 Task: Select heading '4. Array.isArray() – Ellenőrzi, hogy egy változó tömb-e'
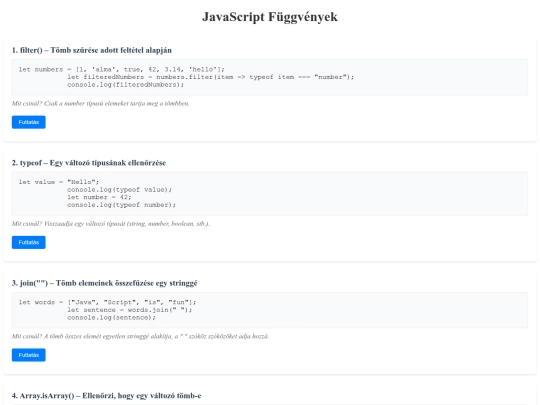[106, 396]
